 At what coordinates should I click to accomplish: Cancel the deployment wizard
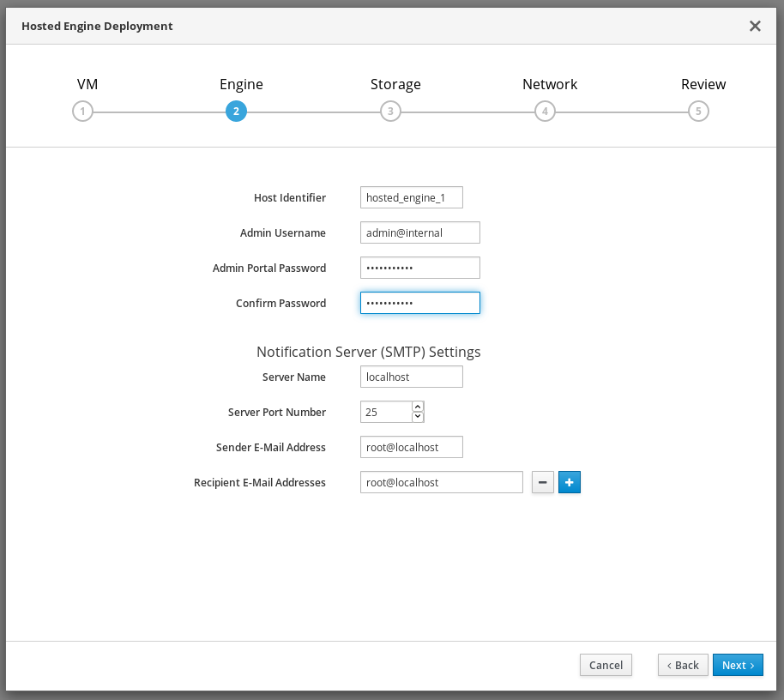coord(606,665)
